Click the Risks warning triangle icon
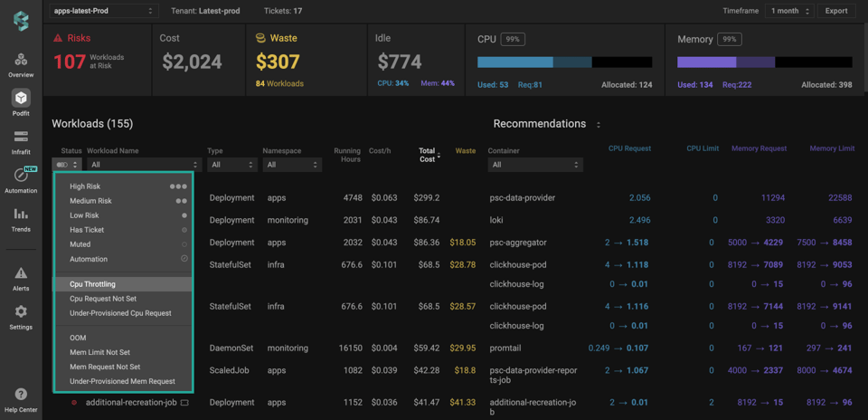Viewport: 868px width, 420px height. point(58,38)
